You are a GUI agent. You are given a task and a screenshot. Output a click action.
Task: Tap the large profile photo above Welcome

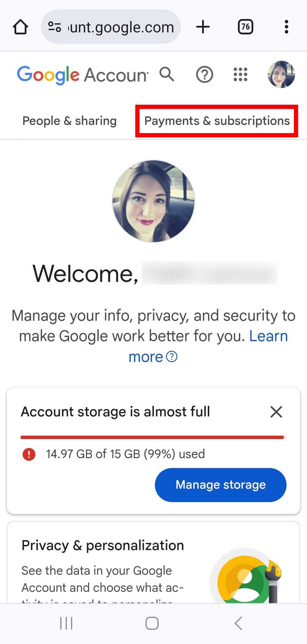[x=153, y=201]
